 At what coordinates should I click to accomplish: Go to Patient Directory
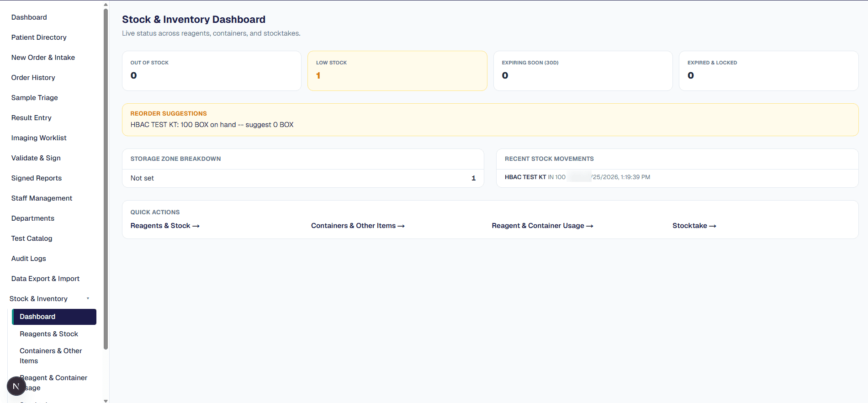click(x=39, y=37)
